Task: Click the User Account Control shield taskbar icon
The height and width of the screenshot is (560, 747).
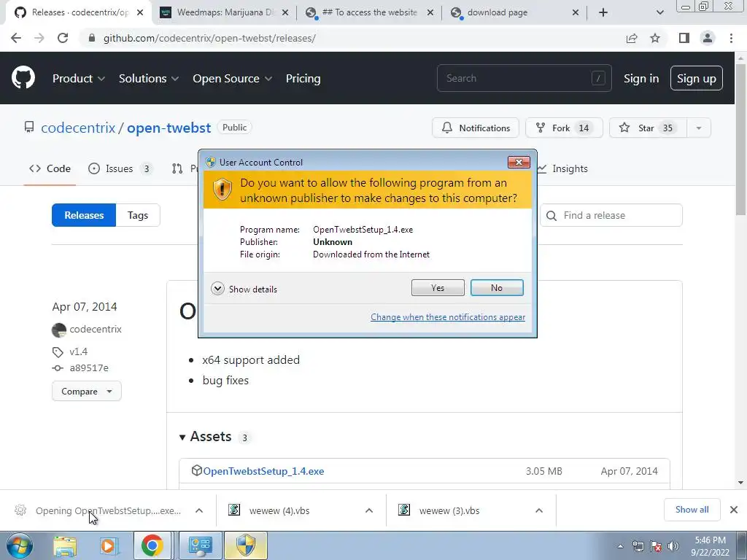Action: point(246,545)
